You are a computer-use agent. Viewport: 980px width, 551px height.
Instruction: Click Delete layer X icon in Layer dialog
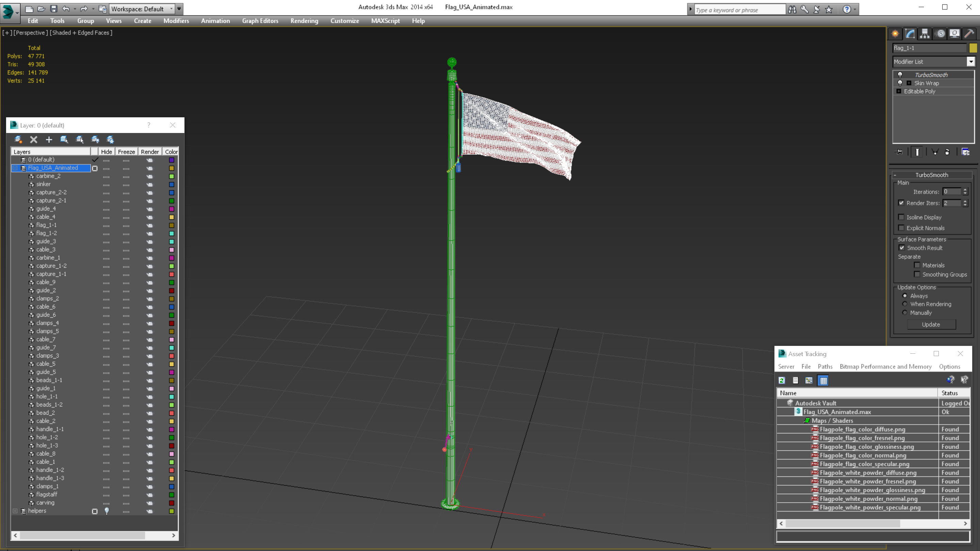[33, 139]
